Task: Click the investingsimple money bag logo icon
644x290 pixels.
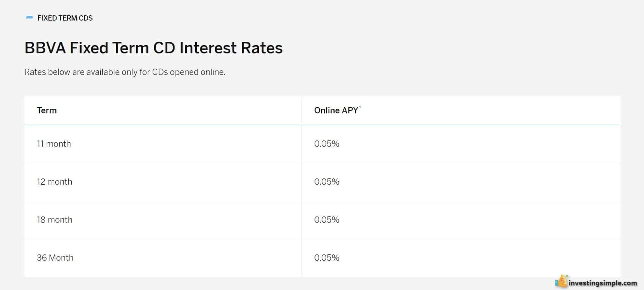Action: [561, 281]
